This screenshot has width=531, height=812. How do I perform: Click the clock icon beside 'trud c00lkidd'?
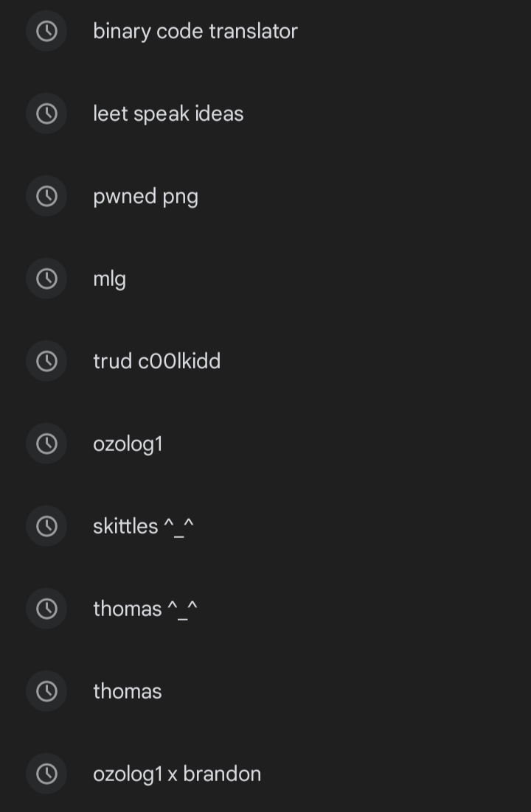coord(46,361)
